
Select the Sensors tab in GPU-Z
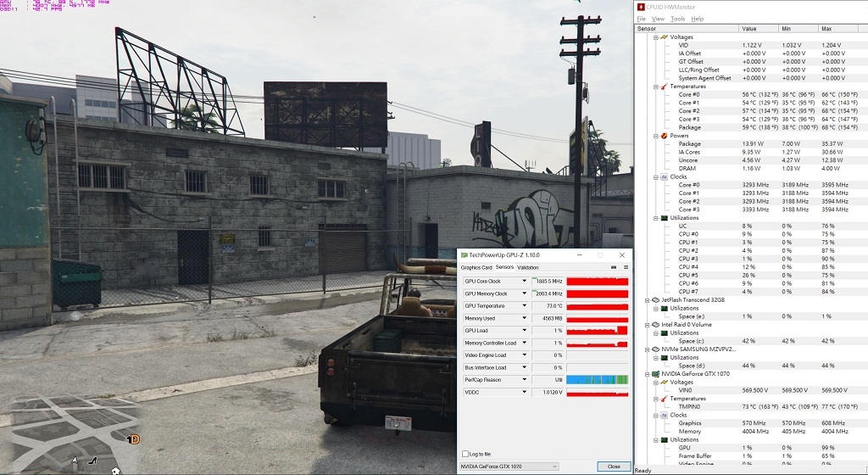[x=504, y=267]
